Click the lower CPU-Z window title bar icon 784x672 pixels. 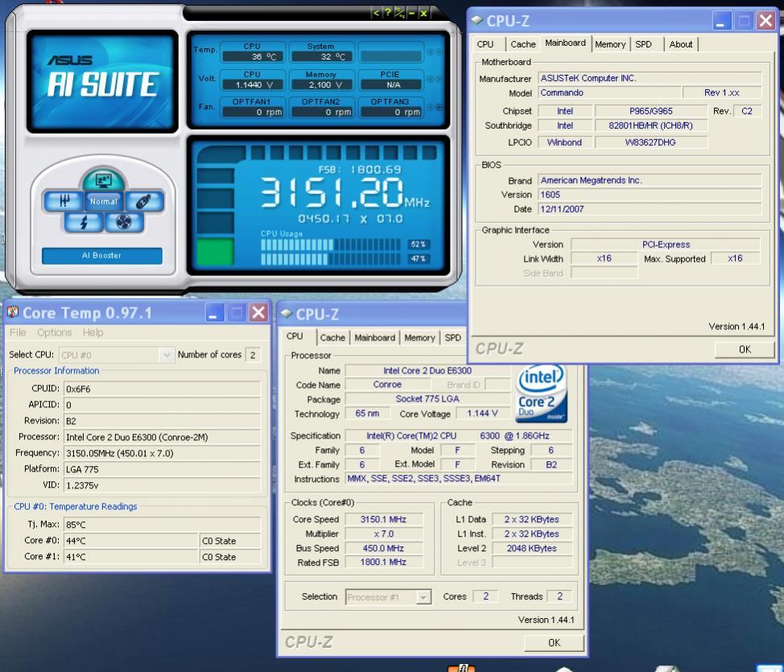pos(287,314)
